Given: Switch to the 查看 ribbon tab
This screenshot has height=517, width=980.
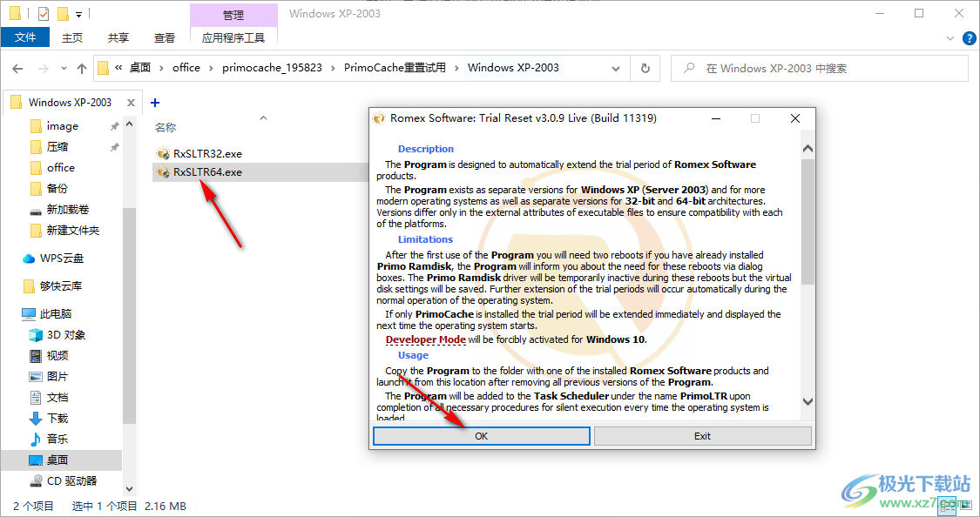Looking at the screenshot, I should coord(165,37).
